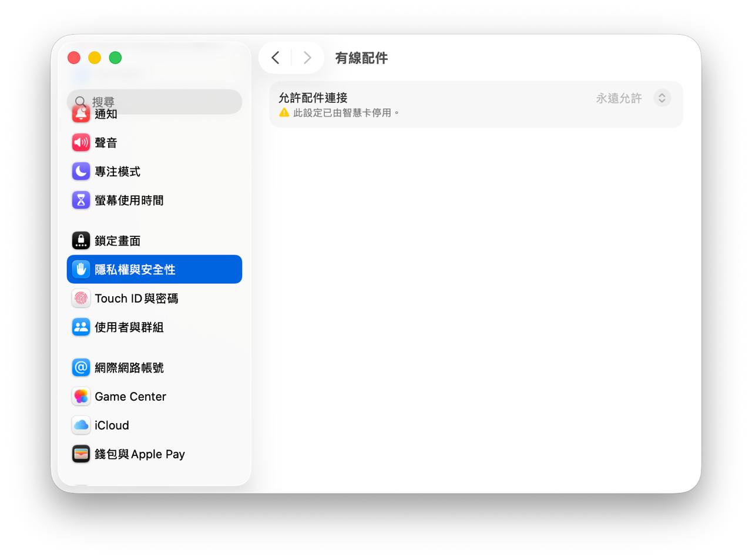Click the 專注模式 moon icon
The image size is (752, 560).
pyautogui.click(x=81, y=171)
